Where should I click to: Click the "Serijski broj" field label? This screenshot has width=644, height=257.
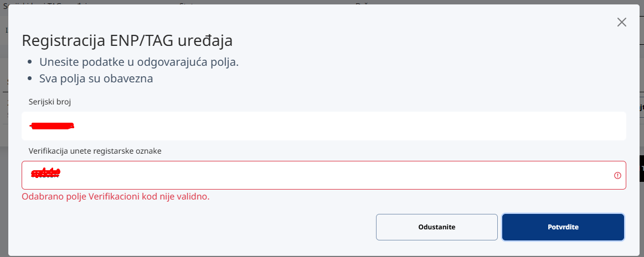point(50,102)
